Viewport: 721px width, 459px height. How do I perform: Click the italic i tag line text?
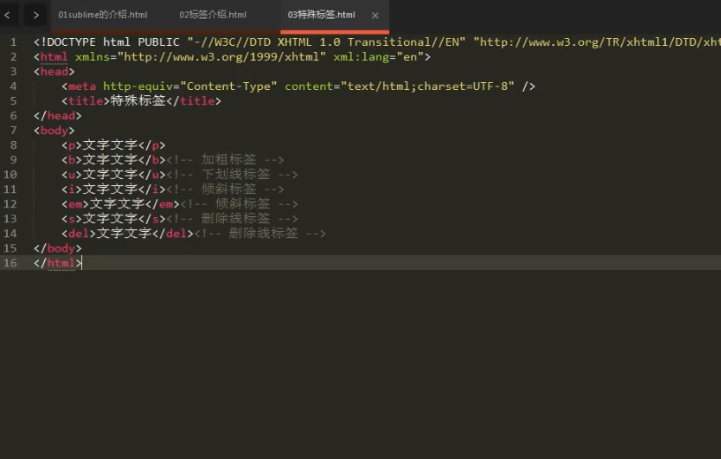point(114,189)
